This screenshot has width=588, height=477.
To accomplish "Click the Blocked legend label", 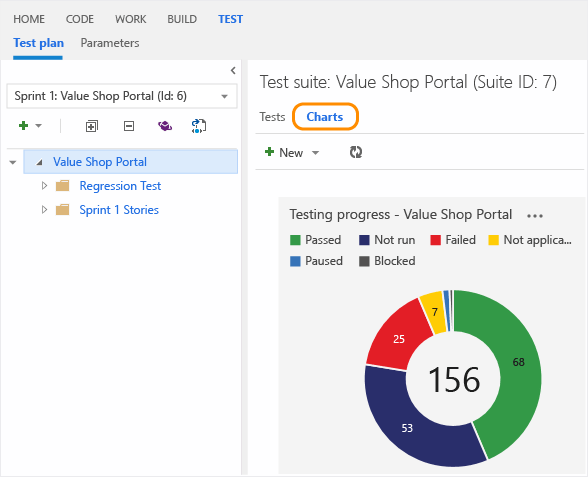I will [x=394, y=261].
